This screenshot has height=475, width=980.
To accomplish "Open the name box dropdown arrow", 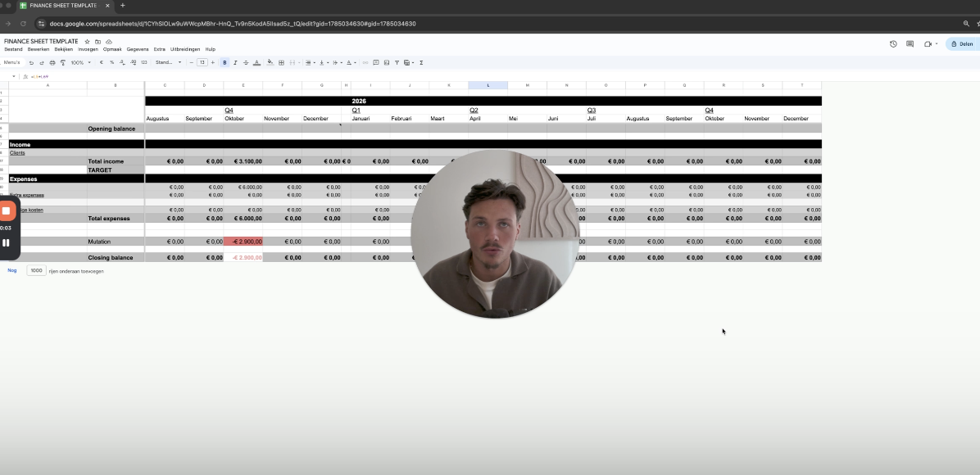I will pyautogui.click(x=14, y=76).
